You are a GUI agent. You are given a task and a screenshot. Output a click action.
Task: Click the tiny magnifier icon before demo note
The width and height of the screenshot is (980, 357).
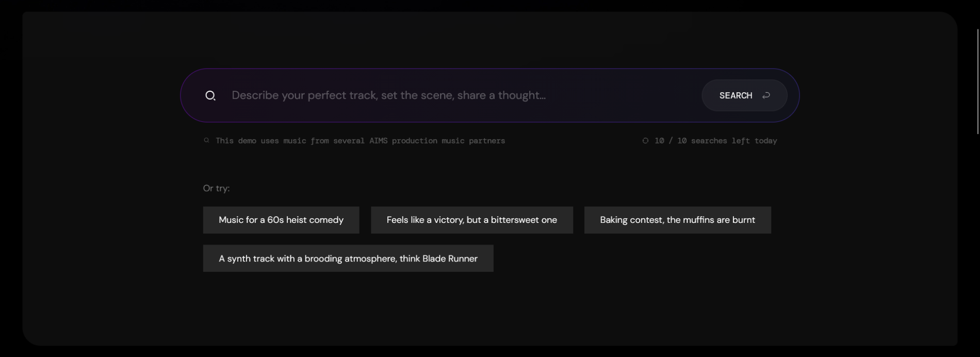click(x=206, y=140)
